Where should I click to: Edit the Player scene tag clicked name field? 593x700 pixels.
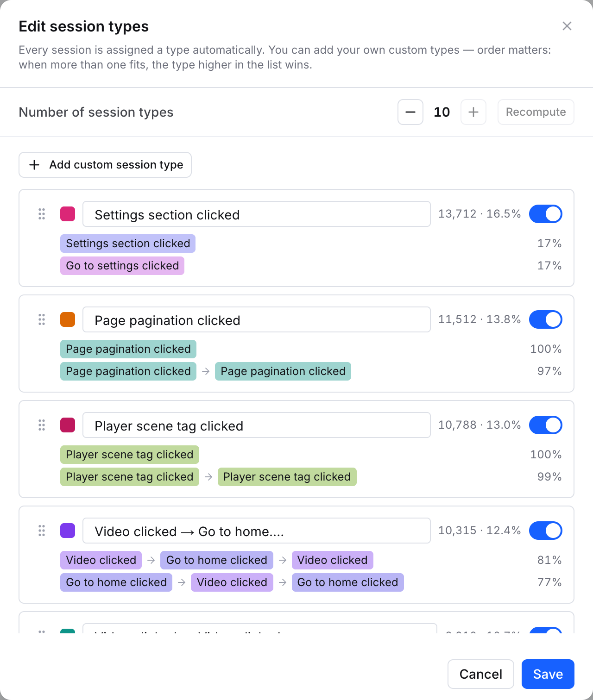pyautogui.click(x=257, y=425)
